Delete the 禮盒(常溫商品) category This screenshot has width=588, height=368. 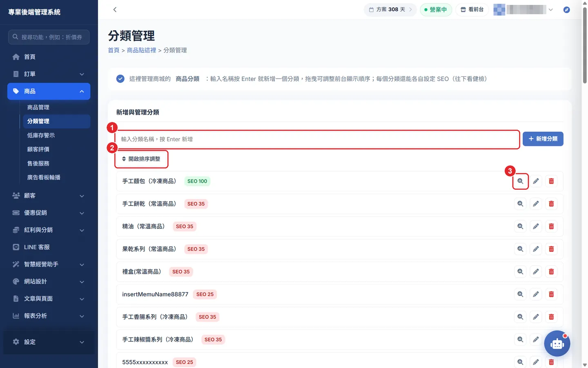(551, 272)
